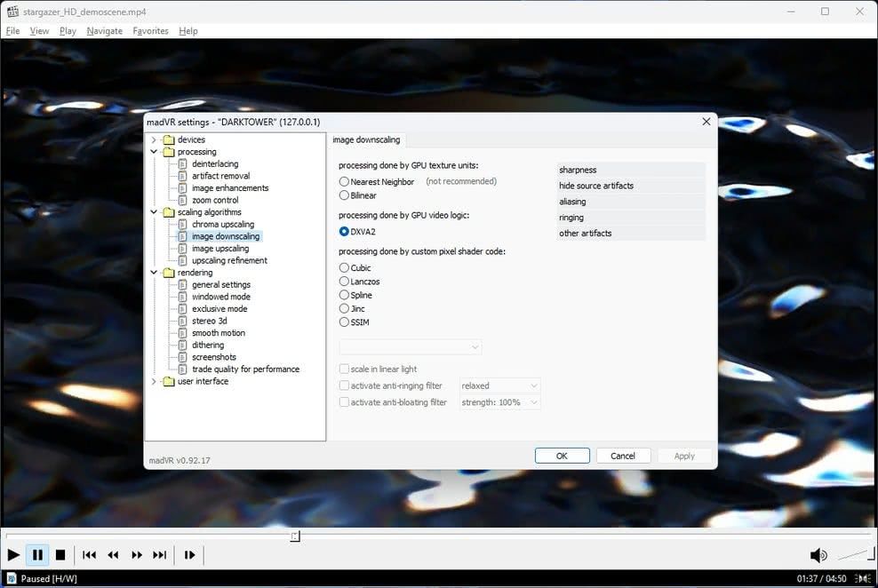The width and height of the screenshot is (878, 588).
Task: Select image upscaling in tree
Action: 220,249
